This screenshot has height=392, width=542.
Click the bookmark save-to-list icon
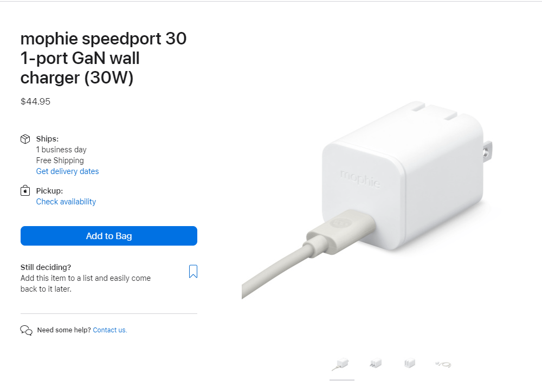[x=193, y=271]
